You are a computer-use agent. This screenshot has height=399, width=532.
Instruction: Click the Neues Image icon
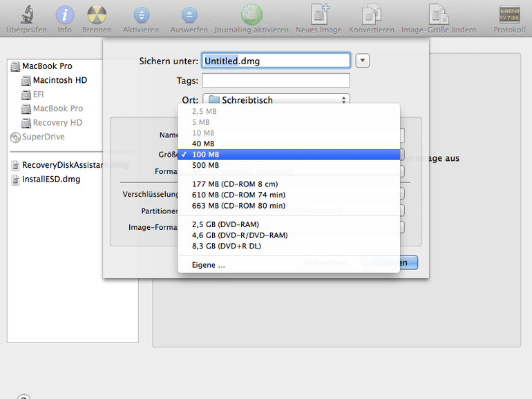(319, 14)
